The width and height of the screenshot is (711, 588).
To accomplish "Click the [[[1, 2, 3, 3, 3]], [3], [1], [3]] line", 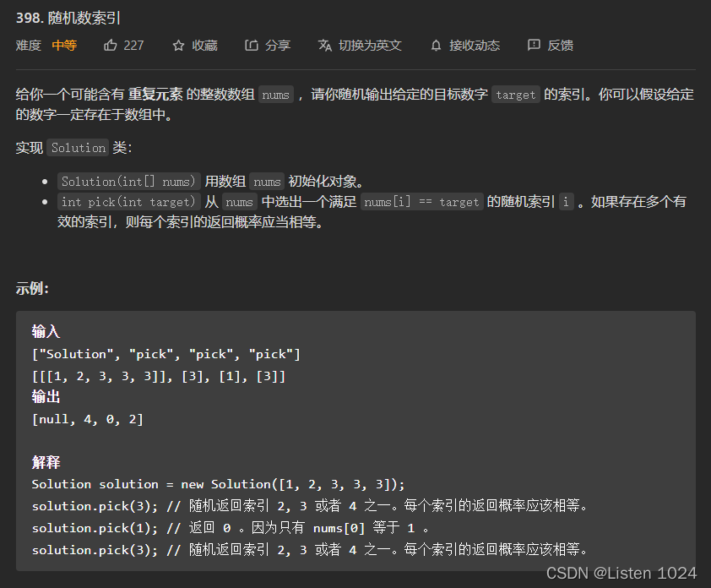I will (x=159, y=376).
